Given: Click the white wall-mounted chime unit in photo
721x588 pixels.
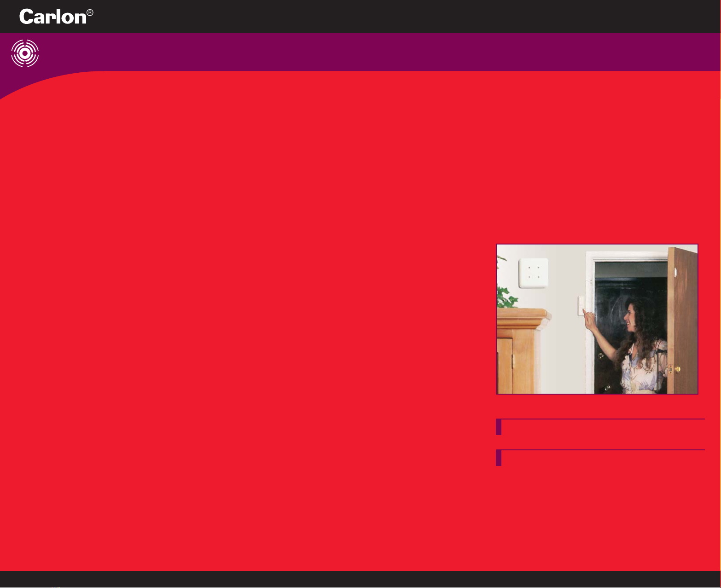Looking at the screenshot, I should pos(533,273).
